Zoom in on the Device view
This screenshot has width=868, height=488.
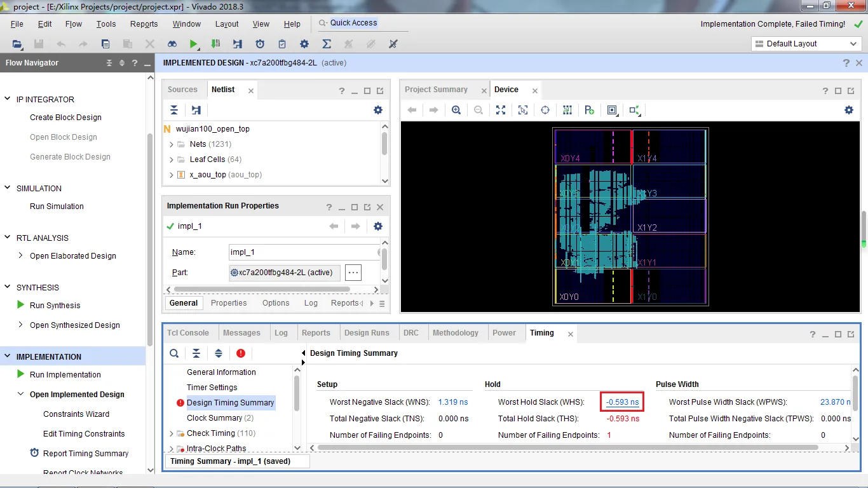point(456,110)
